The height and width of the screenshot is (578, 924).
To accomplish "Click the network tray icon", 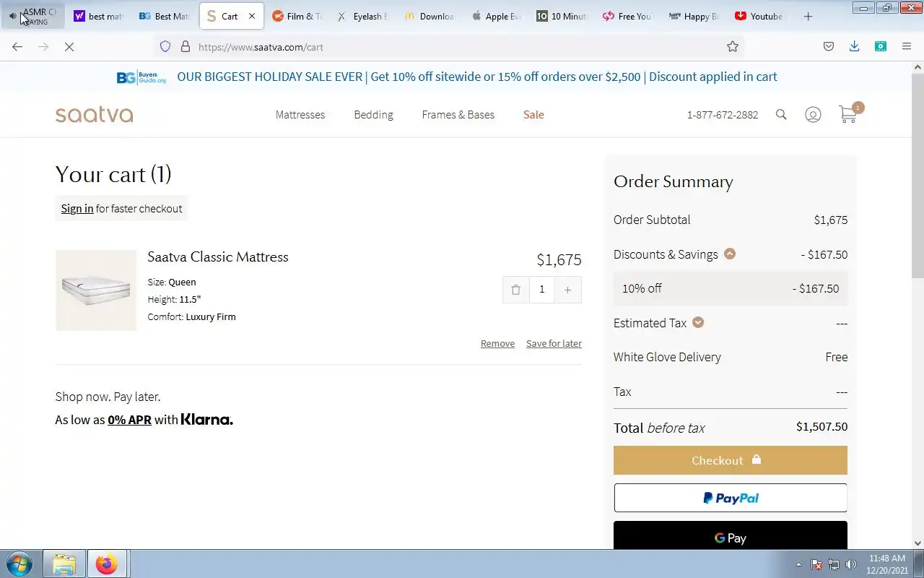I will [834, 564].
